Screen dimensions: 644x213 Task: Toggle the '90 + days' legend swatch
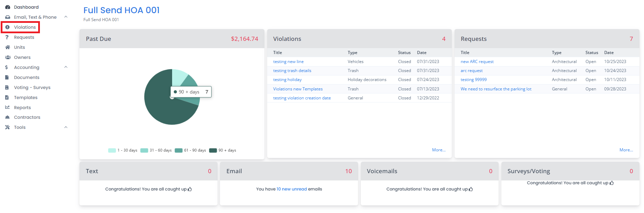(x=213, y=150)
